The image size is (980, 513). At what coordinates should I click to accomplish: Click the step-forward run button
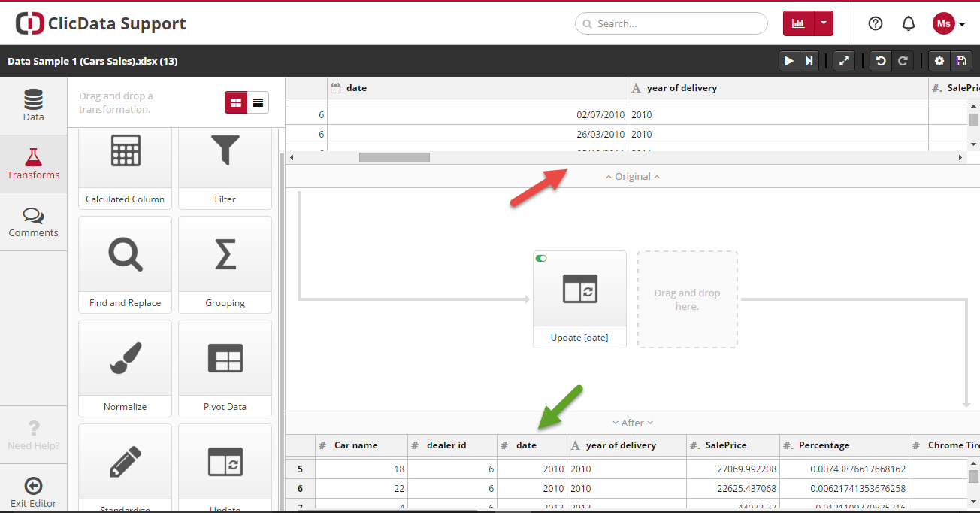tap(809, 61)
